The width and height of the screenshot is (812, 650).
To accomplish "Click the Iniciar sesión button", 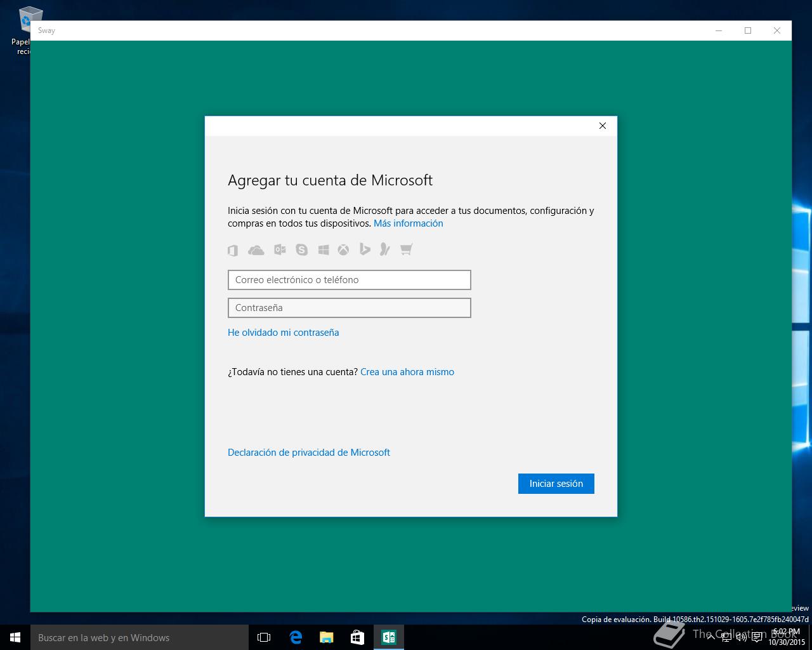I will tap(556, 484).
